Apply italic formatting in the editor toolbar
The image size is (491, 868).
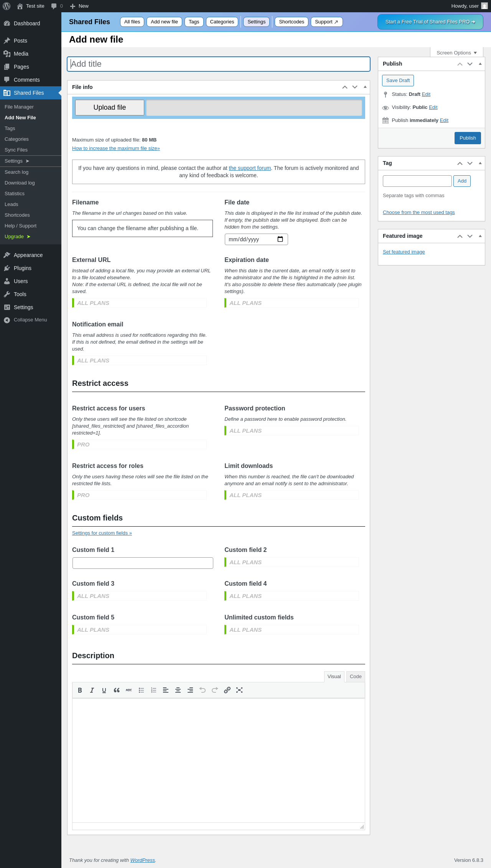point(92,690)
